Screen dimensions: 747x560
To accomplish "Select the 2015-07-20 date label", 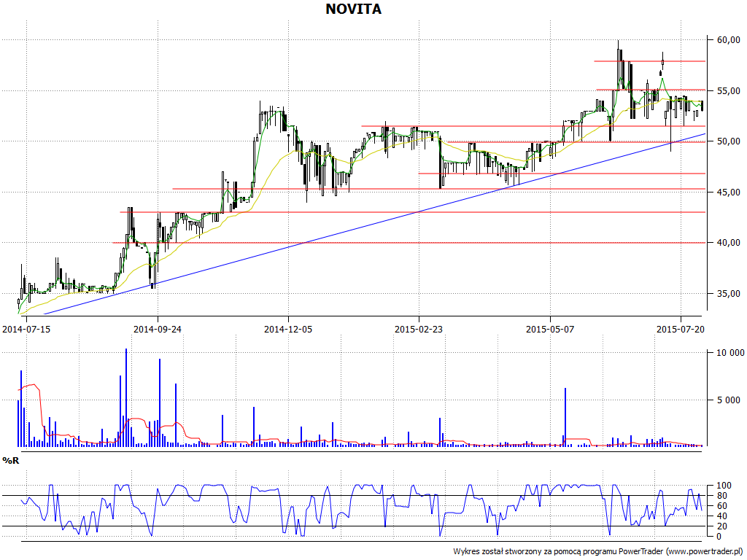I will tap(681, 329).
